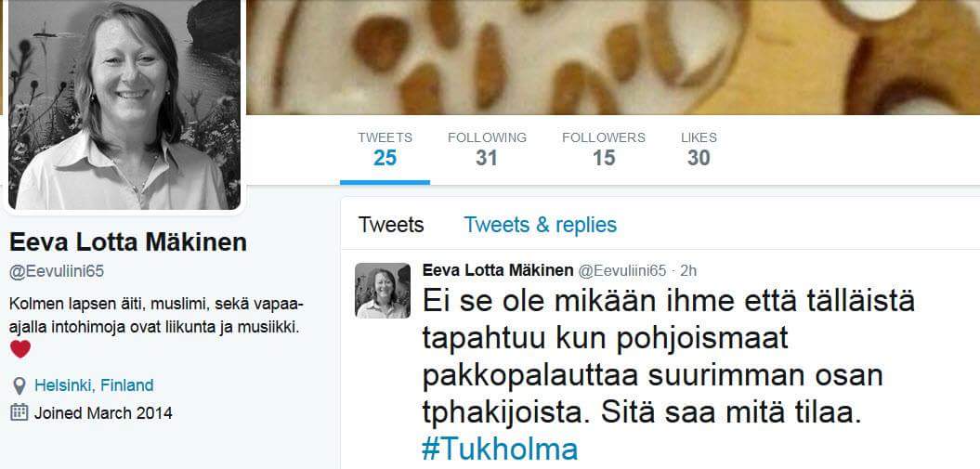Click the red heart emoji in bio
980x469 pixels.
(x=20, y=348)
